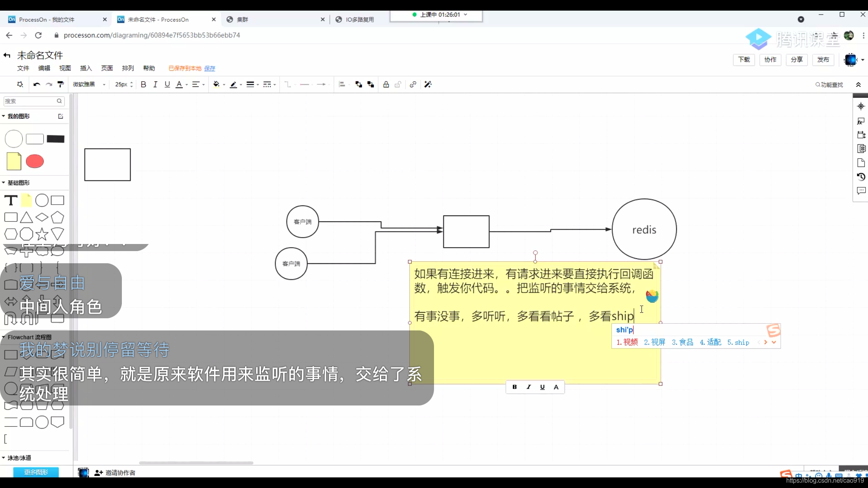868x488 pixels.
Task: Click the 分享 share button
Action: pos(796,60)
